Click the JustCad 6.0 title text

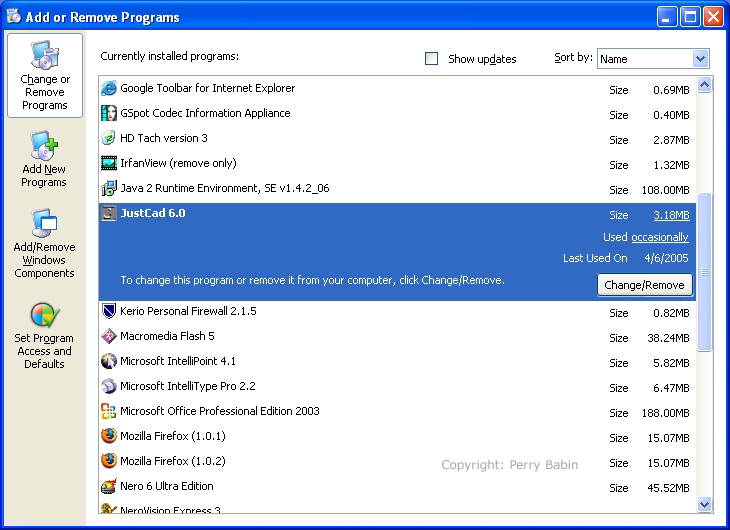153,213
